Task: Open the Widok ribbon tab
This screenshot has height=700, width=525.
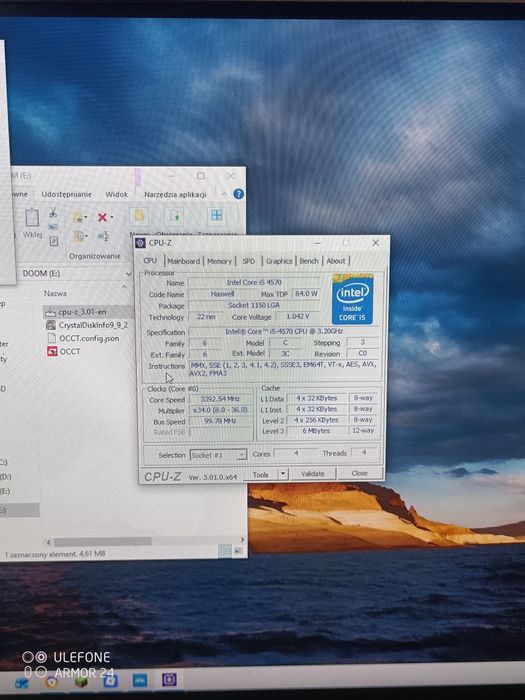Action: tap(117, 194)
